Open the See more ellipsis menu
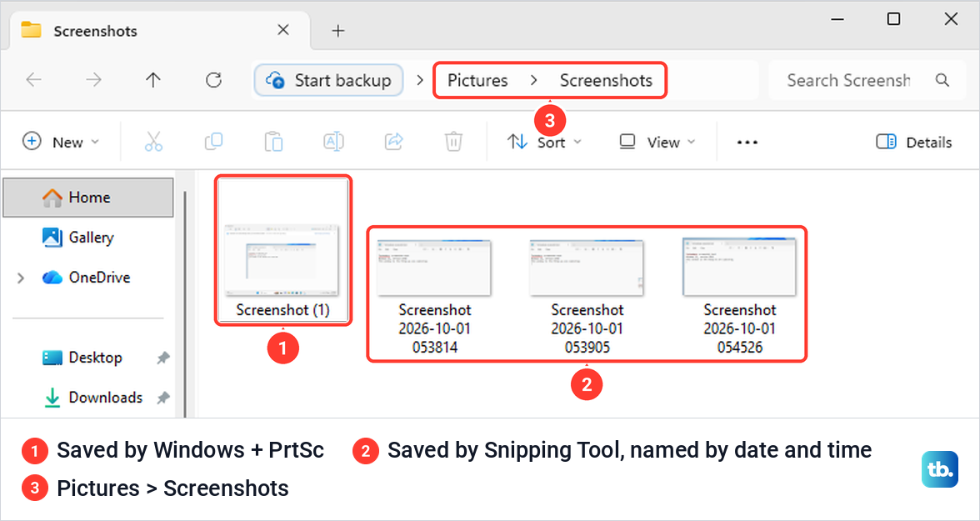Screen dimensions: 980x521 (x=747, y=143)
